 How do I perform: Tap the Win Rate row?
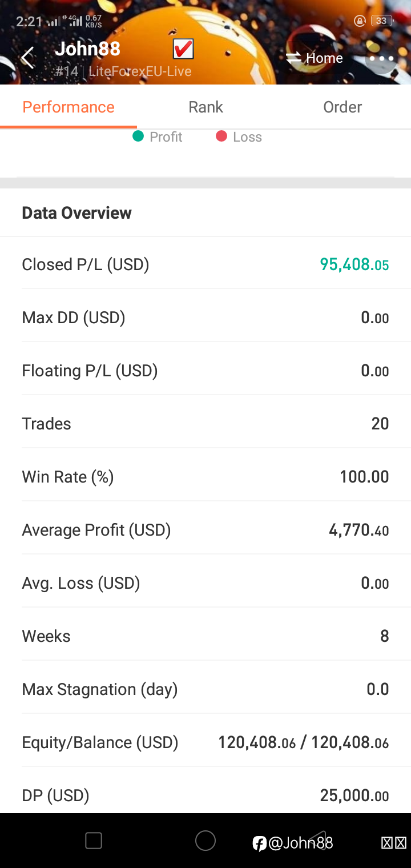[205, 477]
